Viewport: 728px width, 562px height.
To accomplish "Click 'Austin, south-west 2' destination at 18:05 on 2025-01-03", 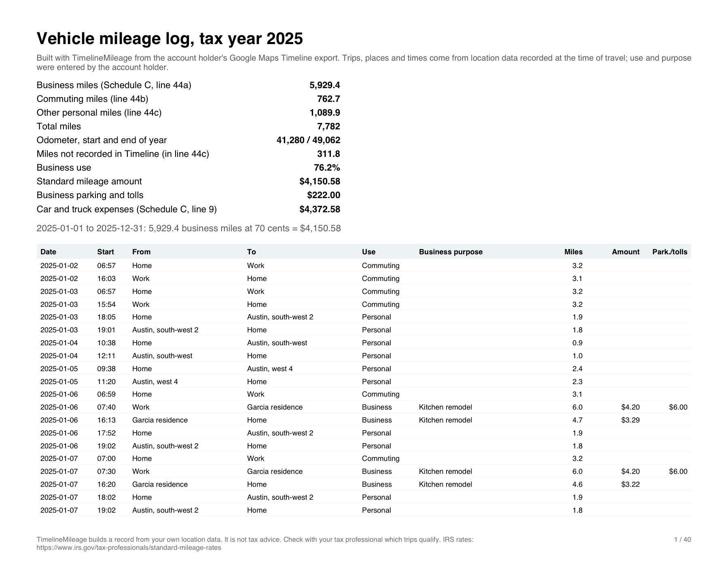I will (280, 317).
